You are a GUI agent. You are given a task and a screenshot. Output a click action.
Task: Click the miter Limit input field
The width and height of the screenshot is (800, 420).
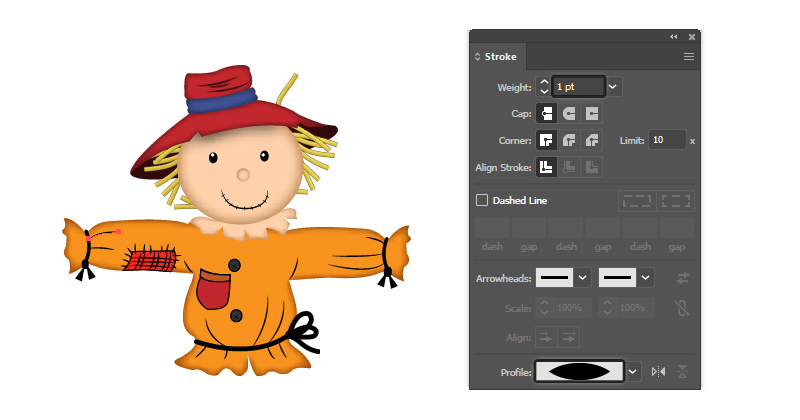[666, 140]
